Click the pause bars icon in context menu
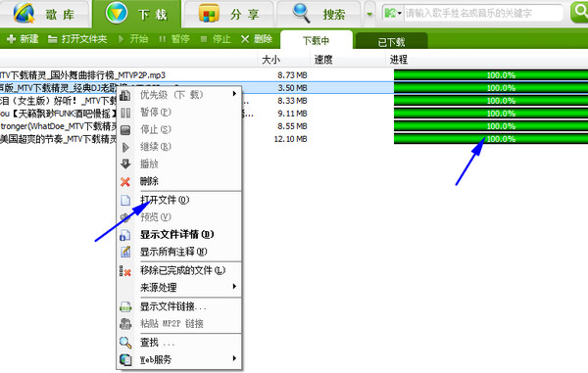This screenshot has width=588, height=373. tap(125, 113)
